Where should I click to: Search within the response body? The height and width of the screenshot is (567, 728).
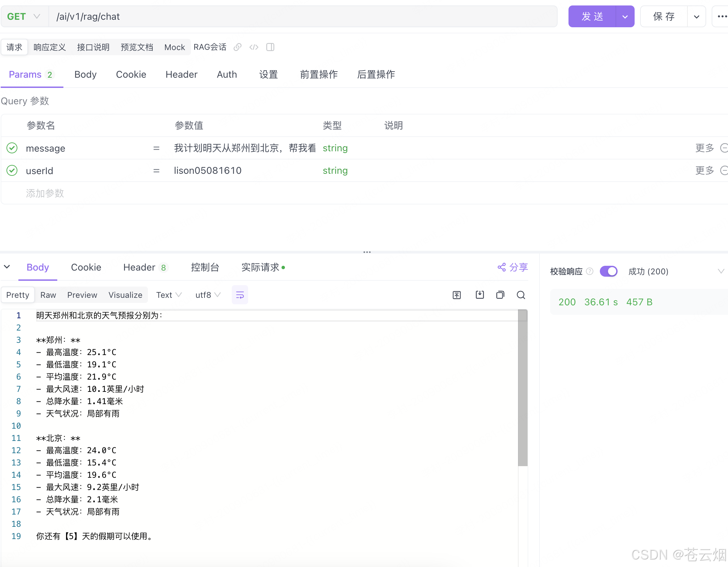tap(521, 295)
